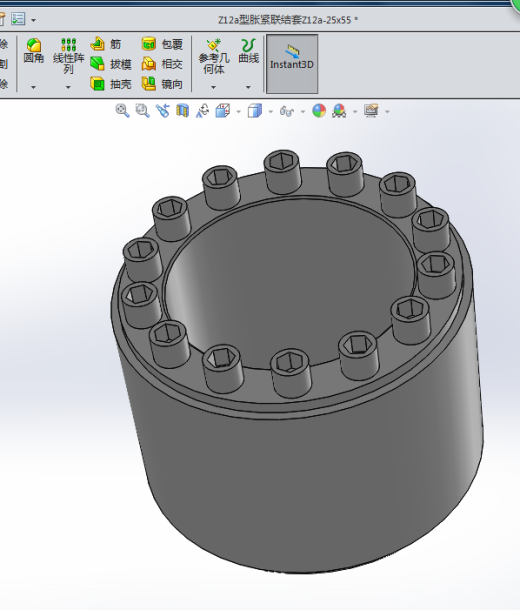Expand the Fillet dropdown arrow
The width and height of the screenshot is (520, 610).
click(33, 87)
